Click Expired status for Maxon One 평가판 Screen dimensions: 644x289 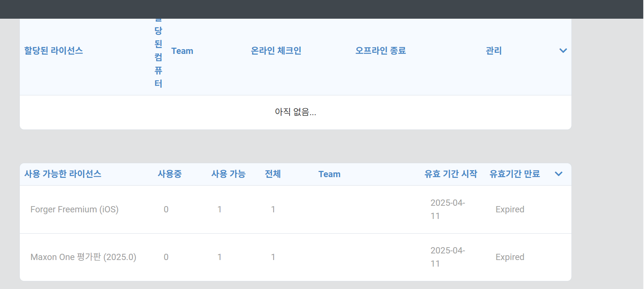tap(510, 257)
